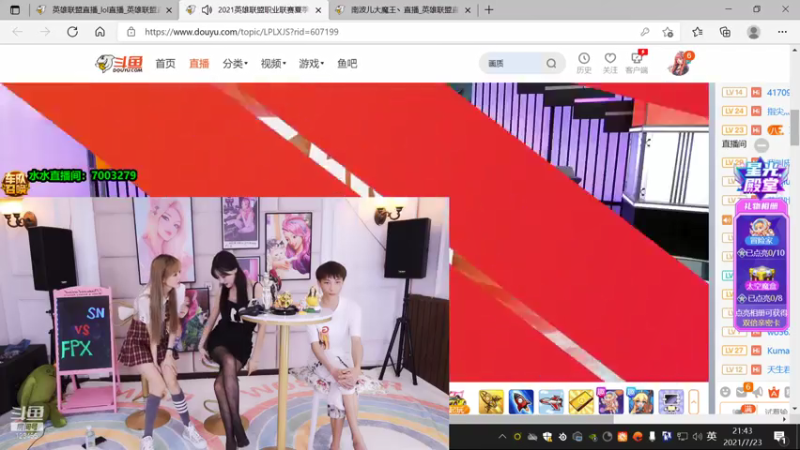This screenshot has width=800, height=450.
Task: View site security lock info
Action: tap(131, 32)
